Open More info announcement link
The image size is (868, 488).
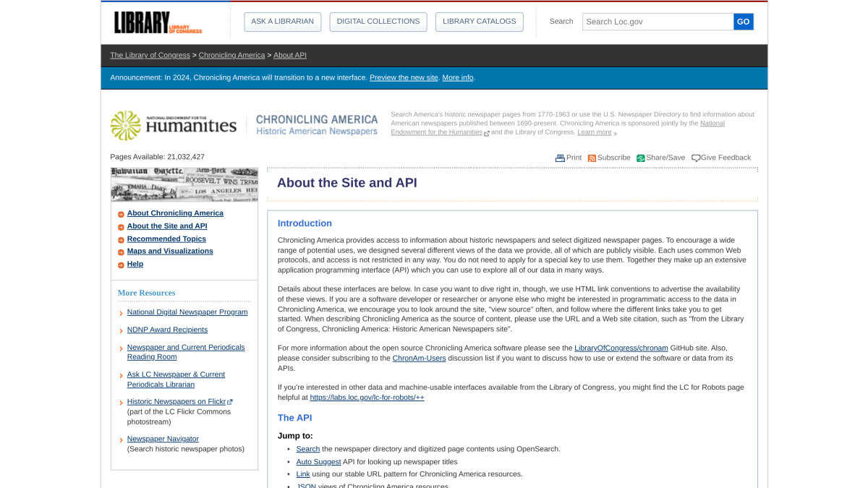(x=458, y=77)
